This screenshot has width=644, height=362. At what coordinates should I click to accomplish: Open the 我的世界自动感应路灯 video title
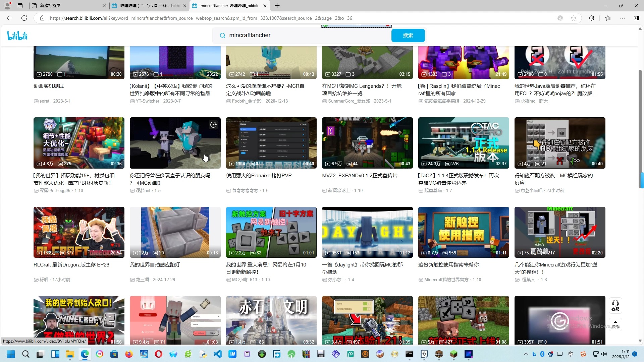(155, 265)
